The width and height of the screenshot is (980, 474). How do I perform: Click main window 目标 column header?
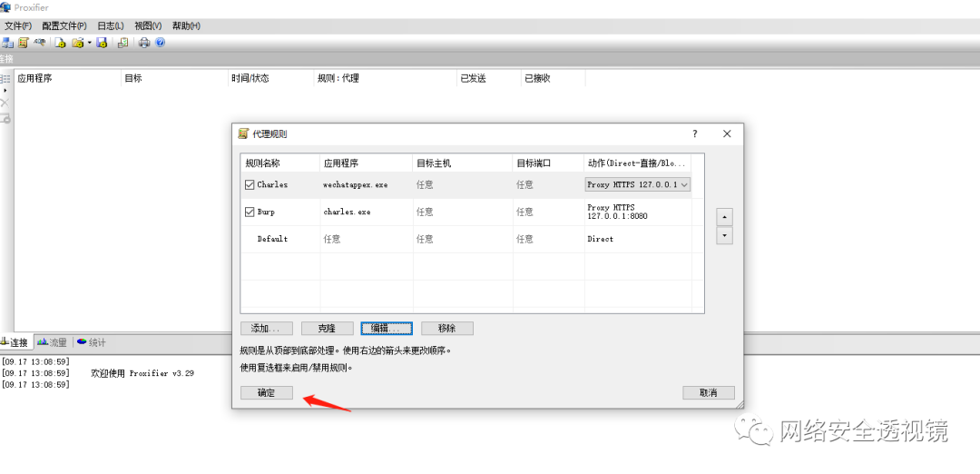[174, 79]
